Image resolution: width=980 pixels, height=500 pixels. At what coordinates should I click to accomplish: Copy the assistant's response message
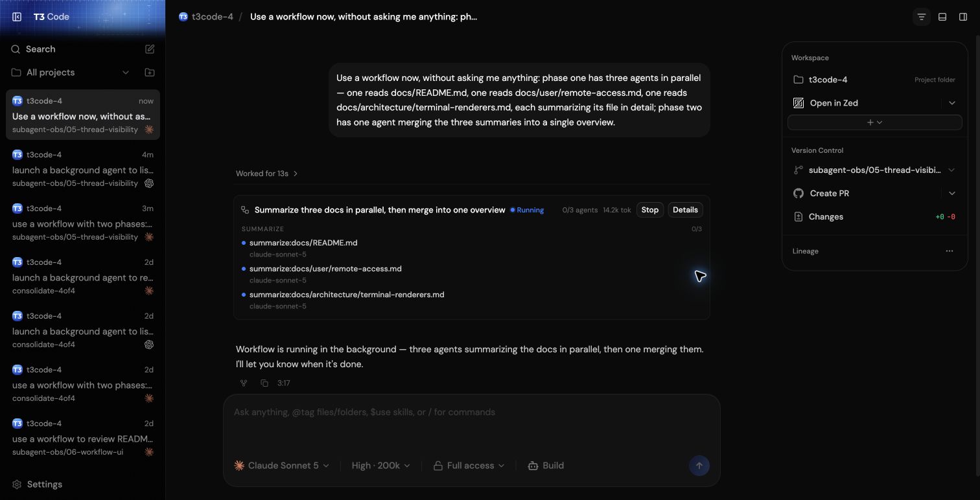click(x=264, y=383)
